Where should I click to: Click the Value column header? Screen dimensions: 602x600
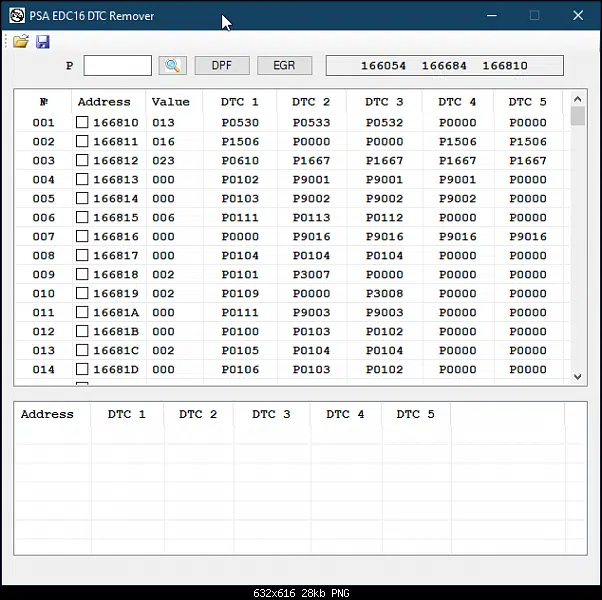[x=170, y=102]
